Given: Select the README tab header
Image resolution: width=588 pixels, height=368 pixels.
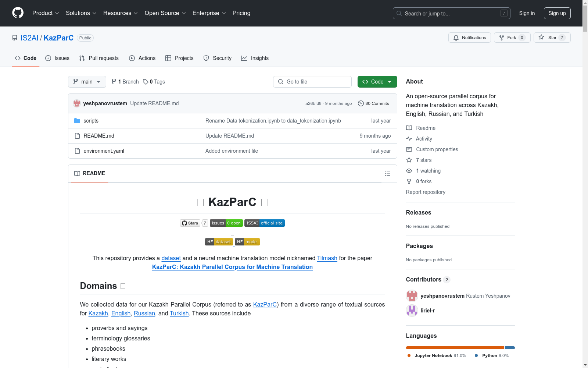Looking at the screenshot, I should [90, 173].
